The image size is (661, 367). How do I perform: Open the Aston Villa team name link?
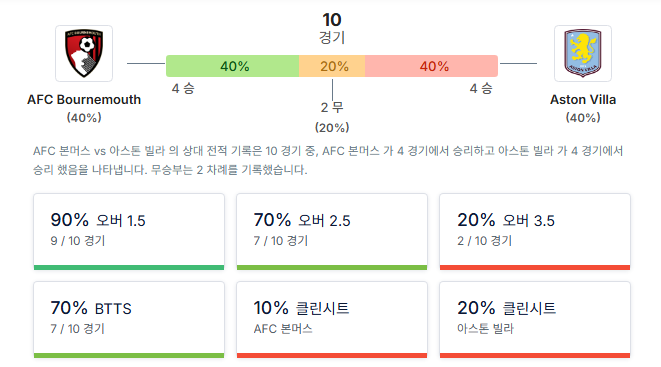(583, 100)
